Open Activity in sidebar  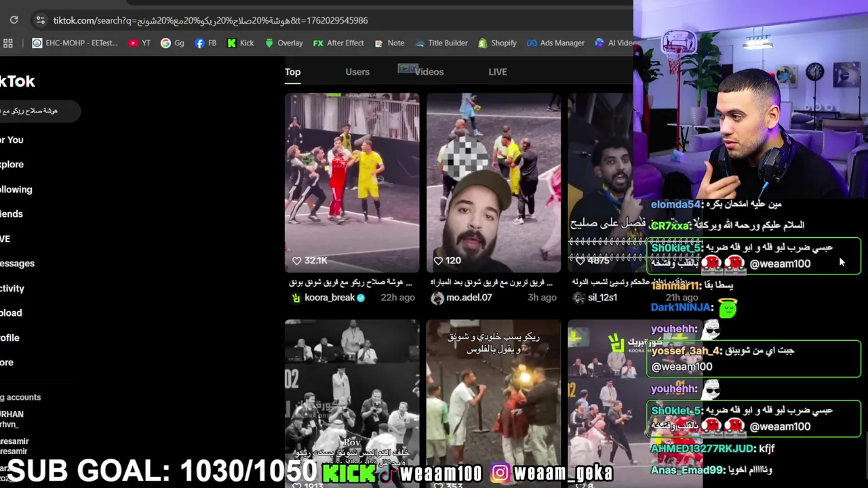[x=12, y=289]
